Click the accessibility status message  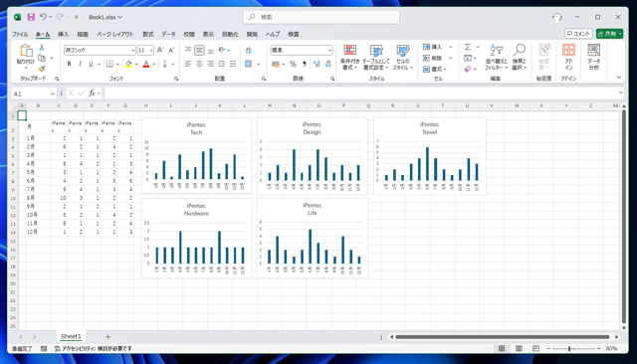tap(94, 348)
